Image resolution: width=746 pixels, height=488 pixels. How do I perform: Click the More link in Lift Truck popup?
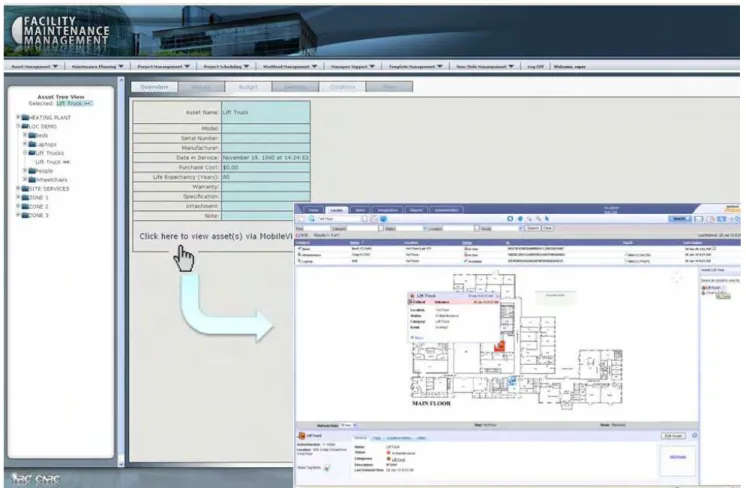417,338
